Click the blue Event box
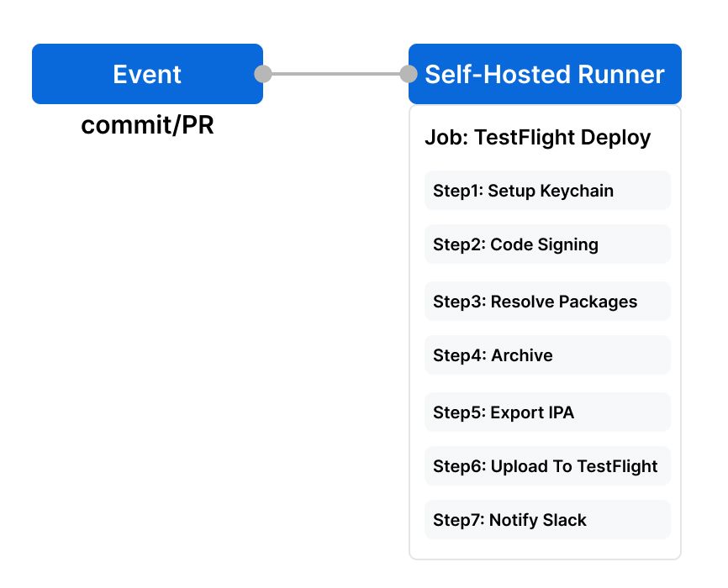 pyautogui.click(x=147, y=74)
